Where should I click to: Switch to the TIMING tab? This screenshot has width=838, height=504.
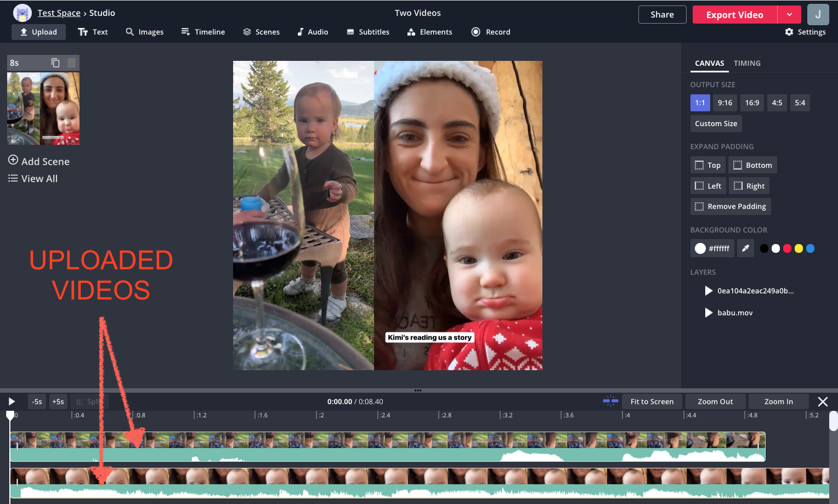pyautogui.click(x=747, y=63)
